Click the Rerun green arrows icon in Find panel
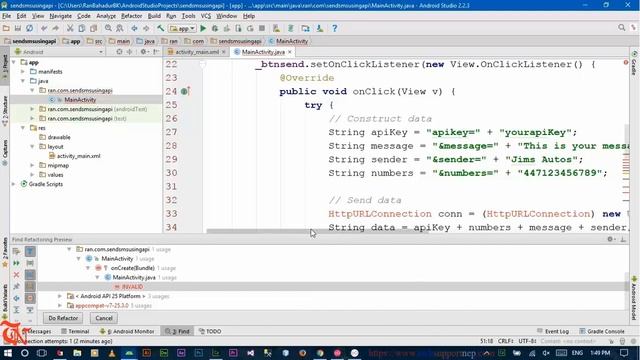This screenshot has height=360, width=640. pos(16,263)
